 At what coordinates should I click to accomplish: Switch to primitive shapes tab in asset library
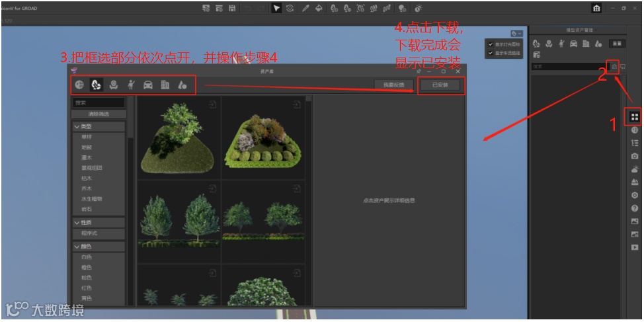(182, 85)
